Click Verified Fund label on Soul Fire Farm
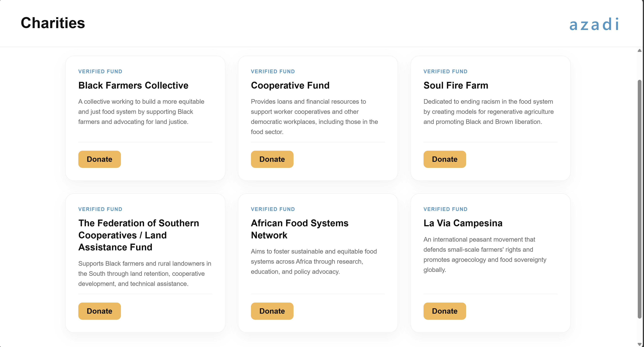 tap(445, 71)
